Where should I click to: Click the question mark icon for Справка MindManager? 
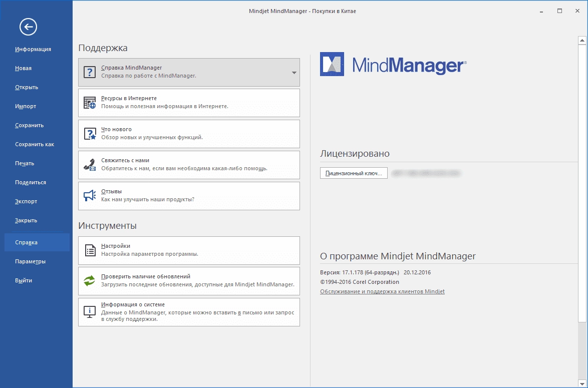pos(90,72)
